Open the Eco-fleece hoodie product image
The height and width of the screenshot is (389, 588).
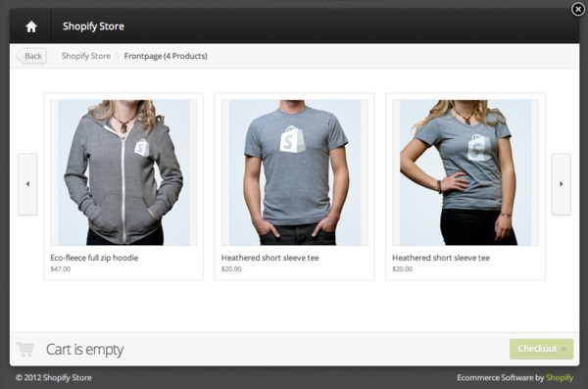[123, 172]
